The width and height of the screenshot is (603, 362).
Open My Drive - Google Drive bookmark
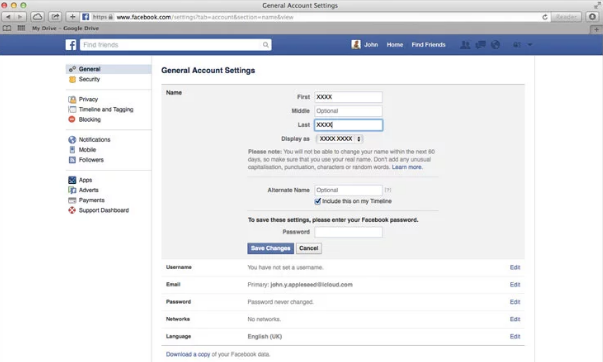point(65,28)
